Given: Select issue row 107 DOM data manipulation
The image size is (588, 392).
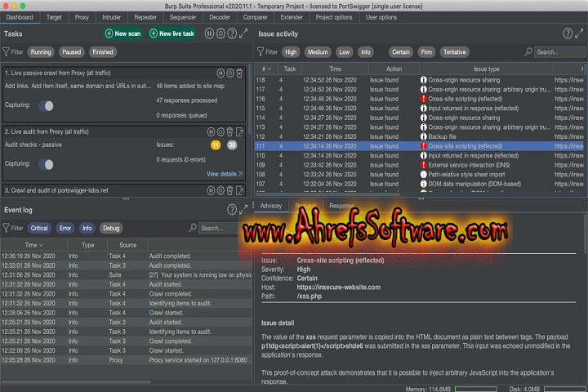Looking at the screenshot, I should click(420, 184).
